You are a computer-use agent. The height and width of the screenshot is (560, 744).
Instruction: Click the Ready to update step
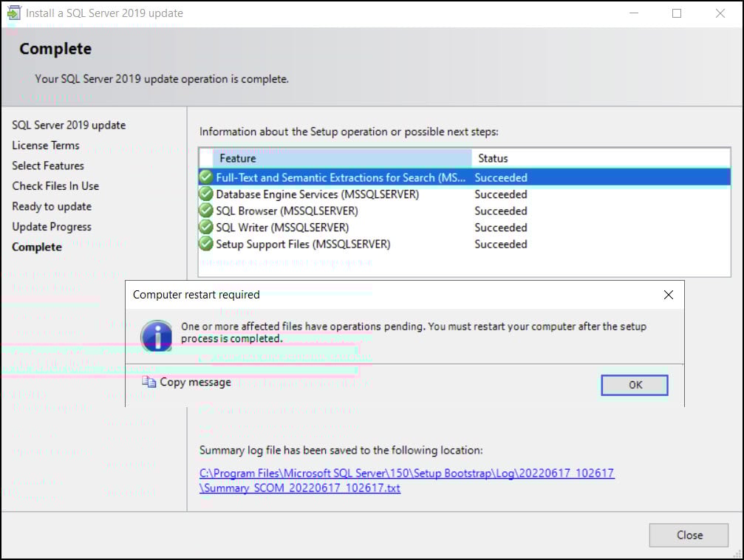tap(52, 206)
